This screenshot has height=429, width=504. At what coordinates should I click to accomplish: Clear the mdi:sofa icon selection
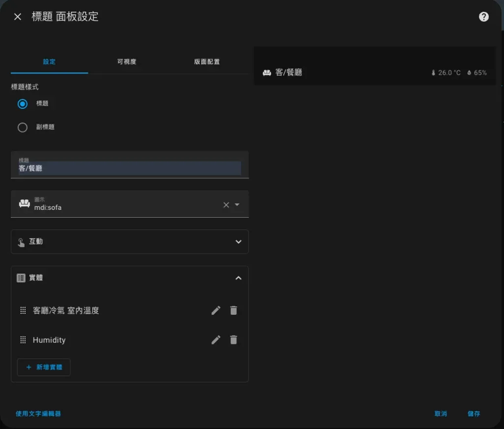click(x=226, y=205)
